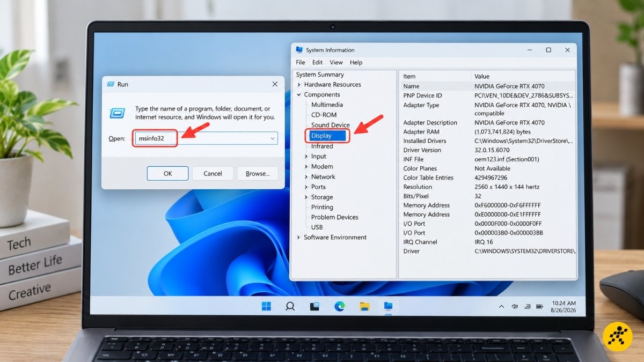Open the clock showing 10:24 AM
This screenshot has height=362, width=644.
563,306
